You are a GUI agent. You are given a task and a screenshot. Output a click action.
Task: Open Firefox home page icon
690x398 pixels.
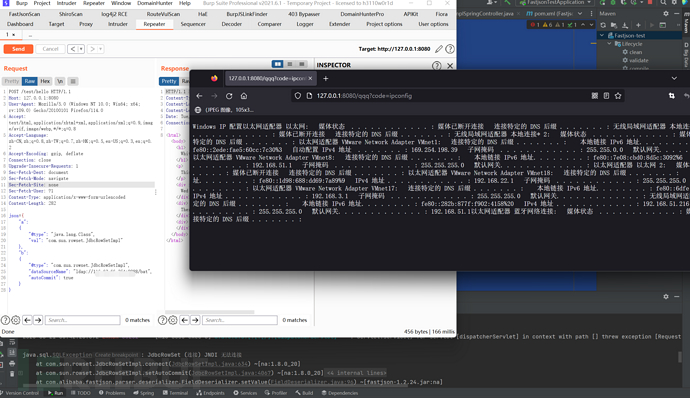(x=244, y=96)
